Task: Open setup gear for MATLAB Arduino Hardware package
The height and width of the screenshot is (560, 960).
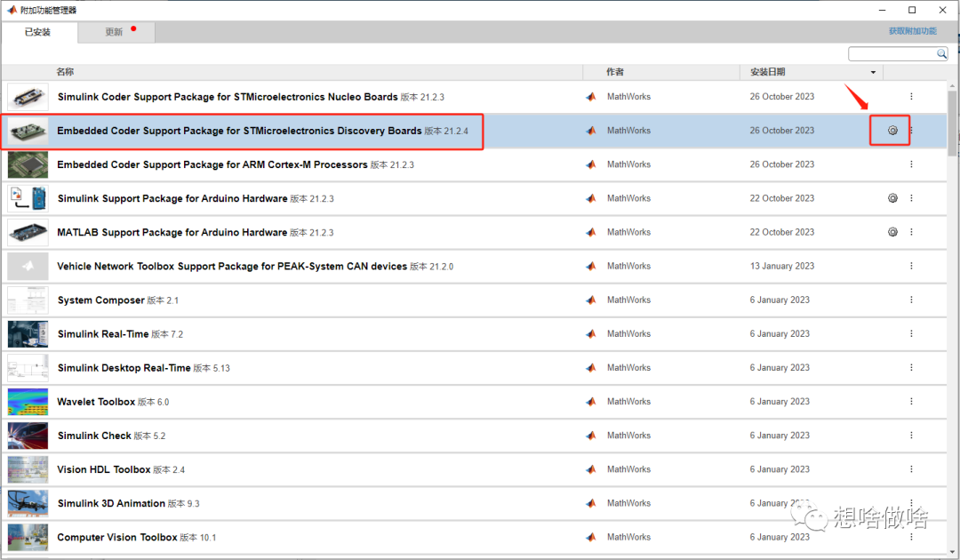Action: click(x=892, y=232)
